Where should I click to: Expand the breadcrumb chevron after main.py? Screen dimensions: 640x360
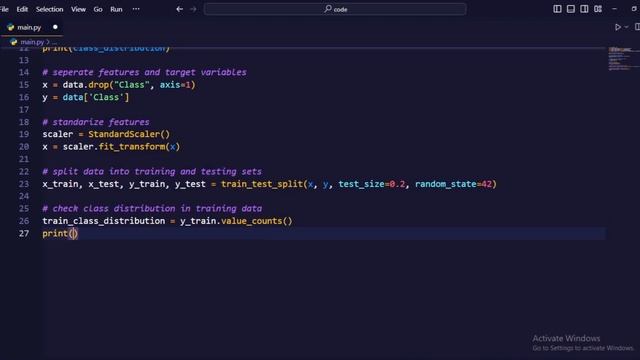(48, 42)
